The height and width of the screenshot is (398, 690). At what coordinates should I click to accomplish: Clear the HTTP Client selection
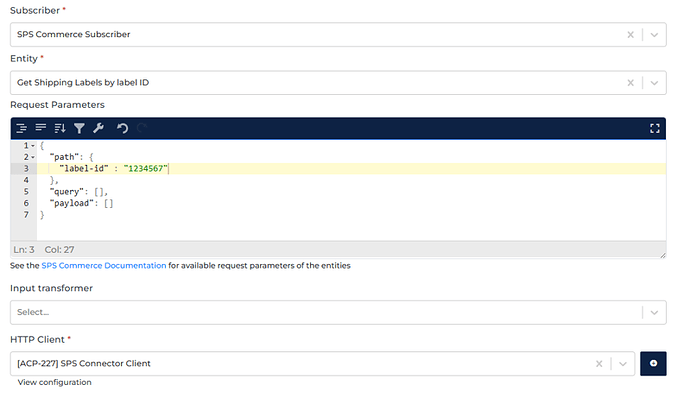[599, 364]
